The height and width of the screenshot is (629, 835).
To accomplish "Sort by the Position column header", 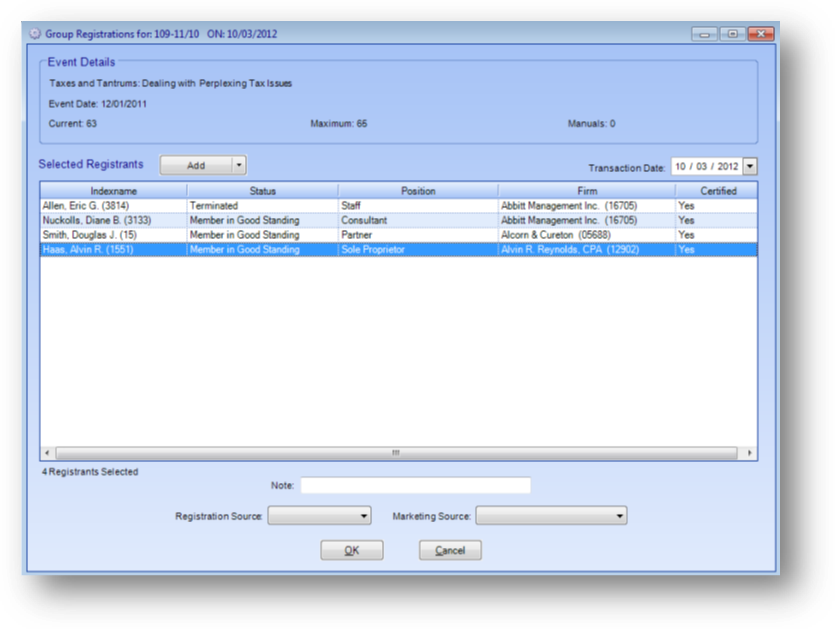I will [418, 191].
